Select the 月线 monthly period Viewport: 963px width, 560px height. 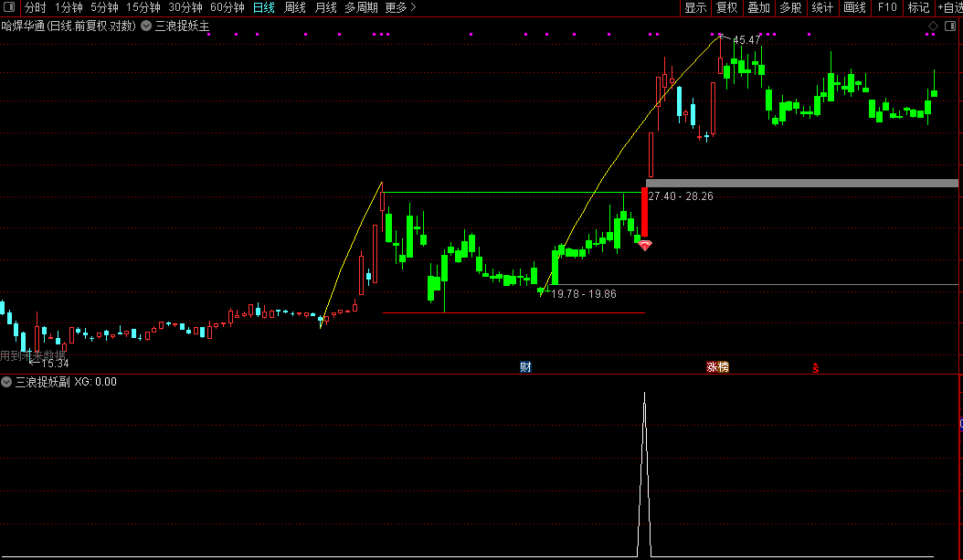[x=325, y=7]
